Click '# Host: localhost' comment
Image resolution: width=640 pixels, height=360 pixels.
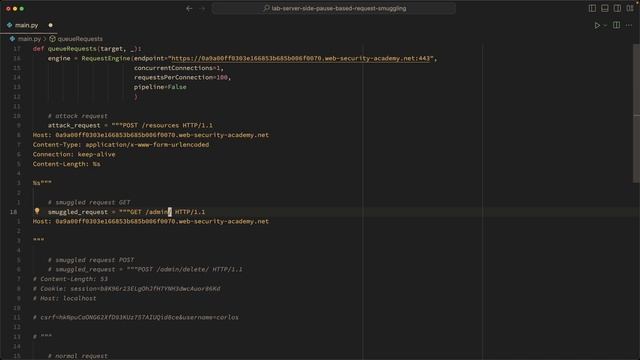pos(64,298)
